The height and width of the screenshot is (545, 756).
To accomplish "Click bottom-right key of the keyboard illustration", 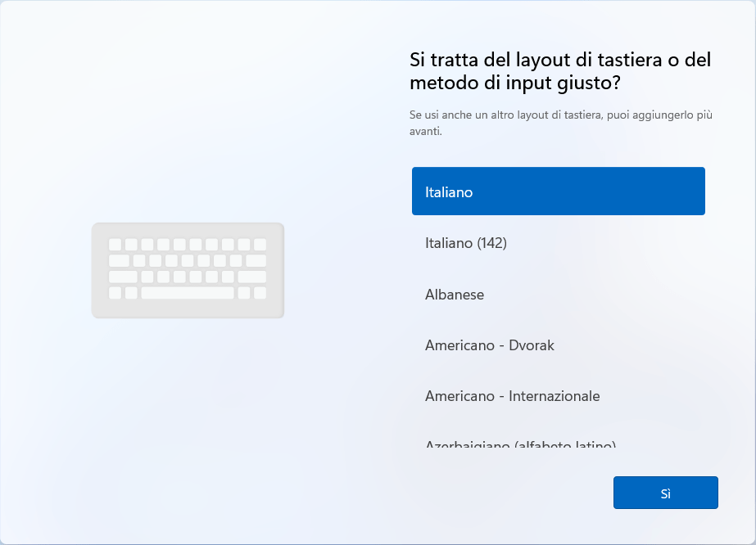I will point(260,293).
